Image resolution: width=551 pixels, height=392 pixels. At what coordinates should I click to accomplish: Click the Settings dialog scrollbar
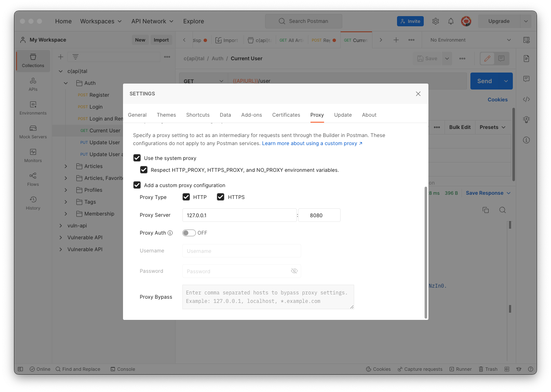[426, 252]
